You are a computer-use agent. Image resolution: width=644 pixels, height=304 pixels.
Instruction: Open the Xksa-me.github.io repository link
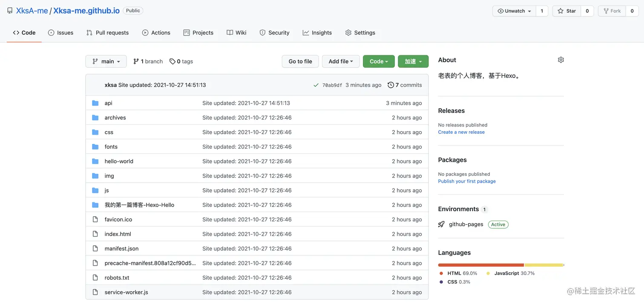click(86, 11)
